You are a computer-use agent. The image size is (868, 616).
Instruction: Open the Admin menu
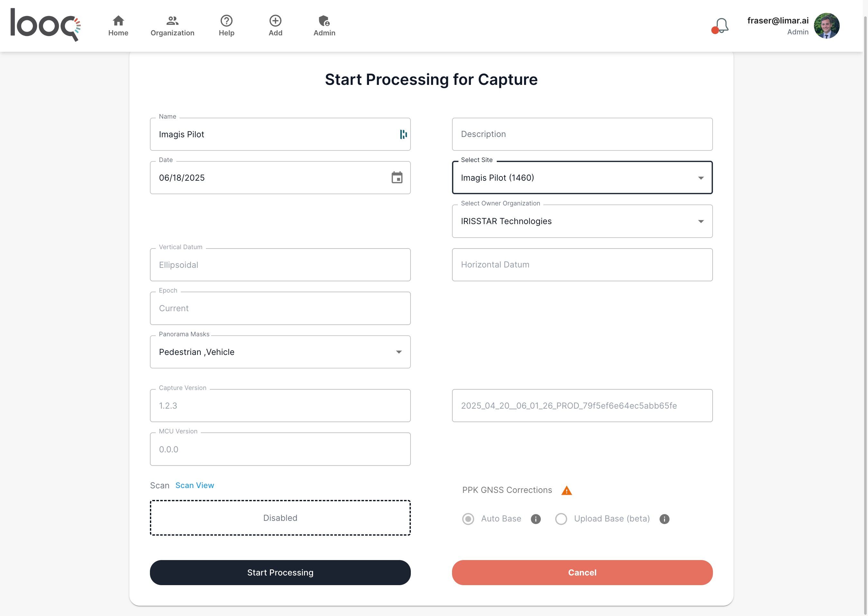tap(324, 26)
